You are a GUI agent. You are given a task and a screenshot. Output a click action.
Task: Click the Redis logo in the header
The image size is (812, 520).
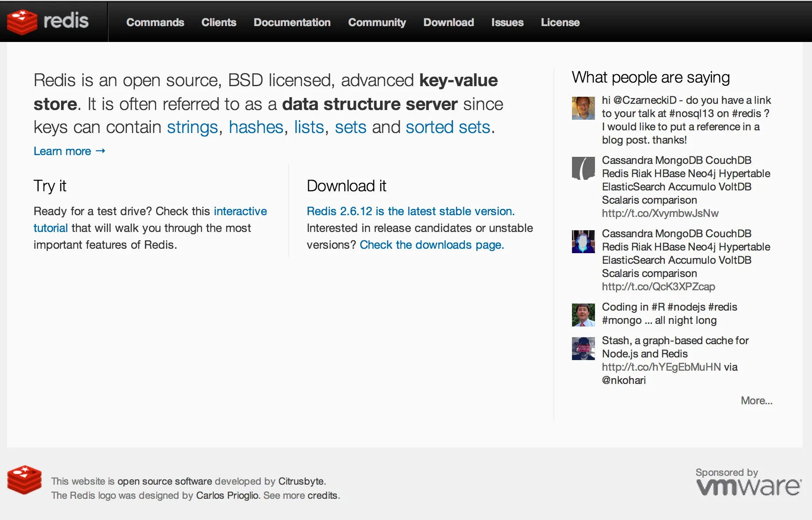coord(48,21)
